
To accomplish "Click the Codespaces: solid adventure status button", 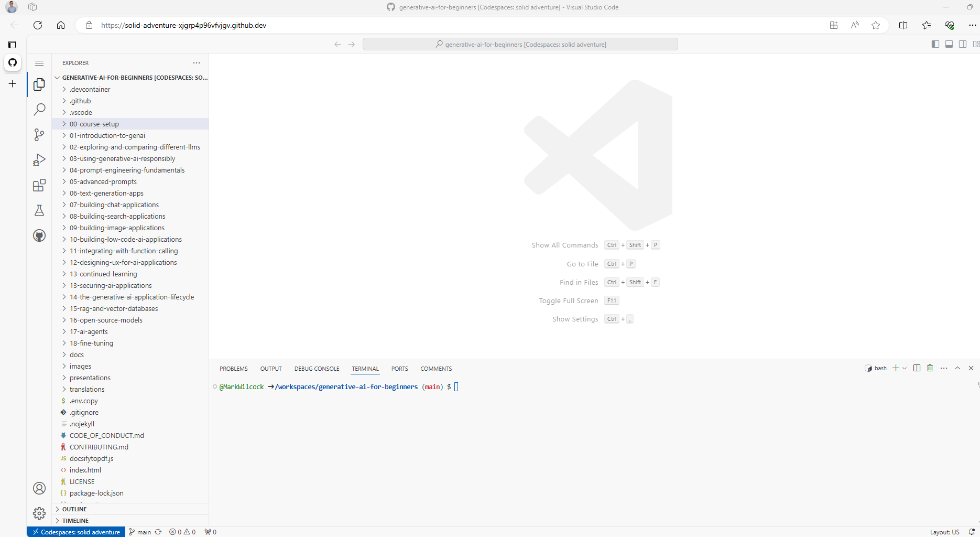I will 76,532.
